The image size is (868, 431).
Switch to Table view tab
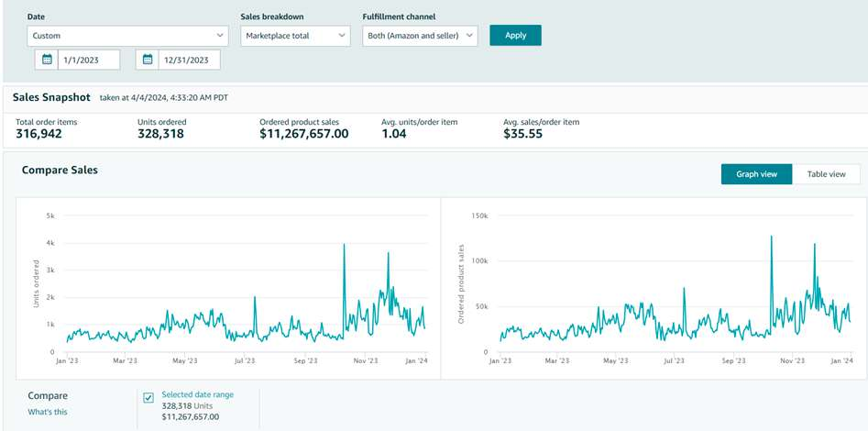(826, 174)
